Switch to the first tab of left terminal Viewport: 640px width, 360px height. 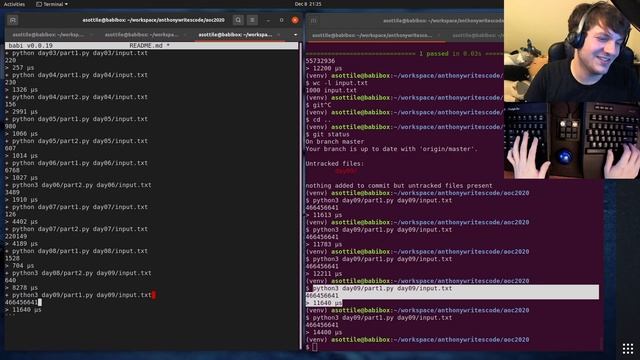[x=49, y=35]
